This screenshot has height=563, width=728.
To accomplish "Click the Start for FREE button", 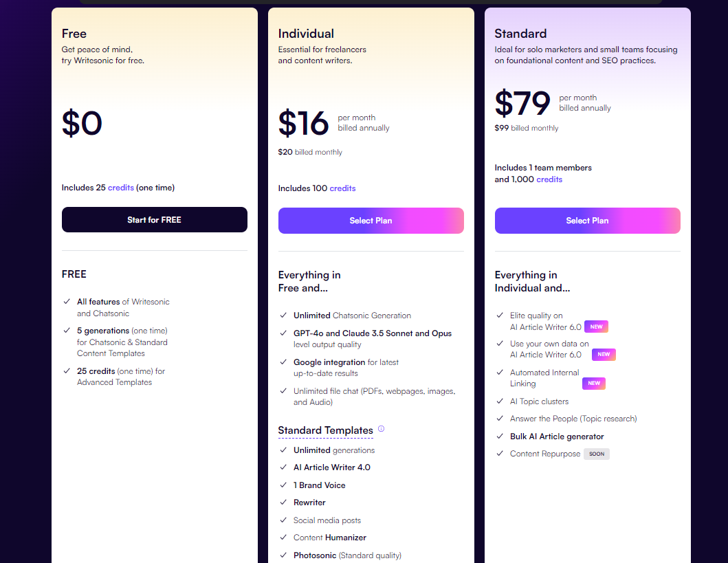I will point(154,219).
